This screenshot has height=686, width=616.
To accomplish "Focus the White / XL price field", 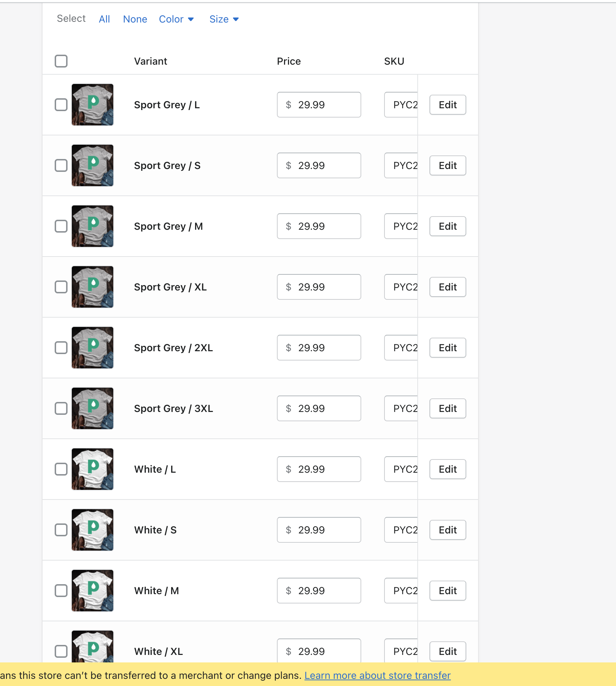I will (319, 651).
